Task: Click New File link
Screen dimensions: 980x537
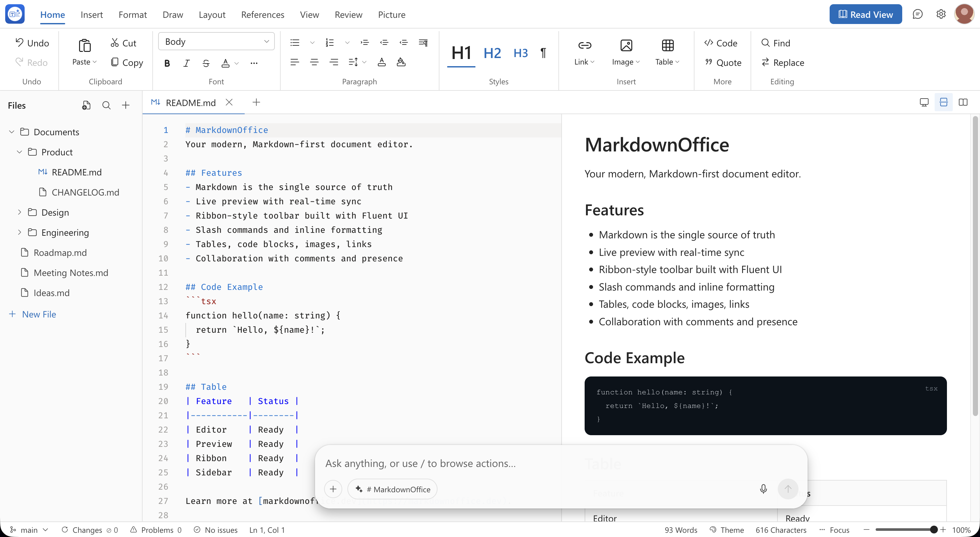Action: [x=33, y=314]
